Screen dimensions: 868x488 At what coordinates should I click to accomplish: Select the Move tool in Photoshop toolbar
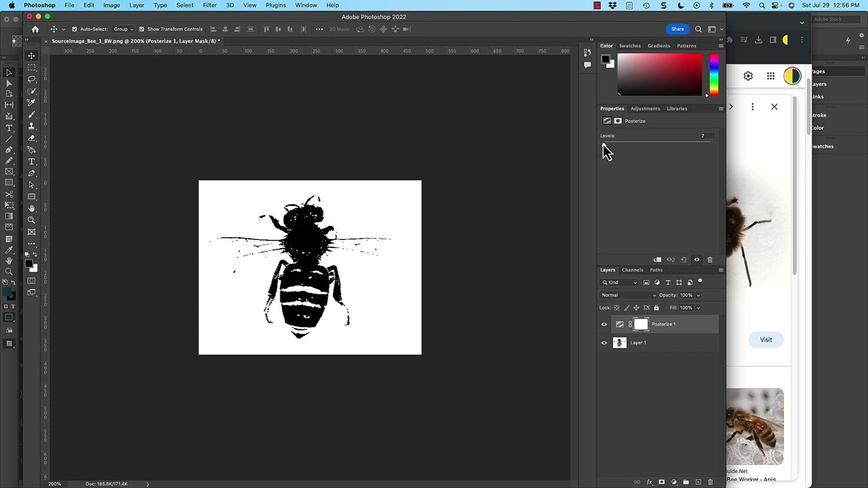click(x=31, y=56)
